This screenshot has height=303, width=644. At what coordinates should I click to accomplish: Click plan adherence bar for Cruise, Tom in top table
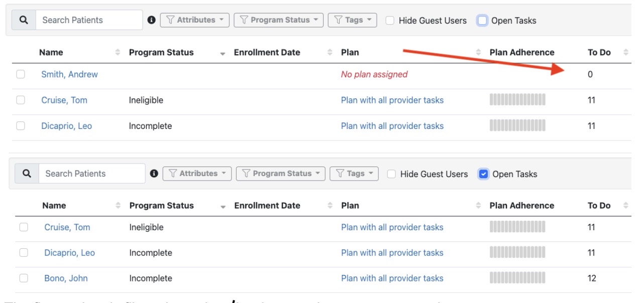coord(517,100)
